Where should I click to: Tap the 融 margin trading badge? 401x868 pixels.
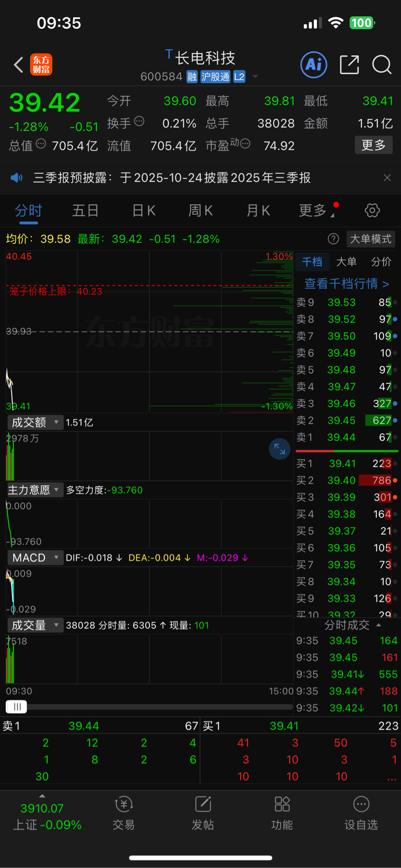tap(192, 77)
